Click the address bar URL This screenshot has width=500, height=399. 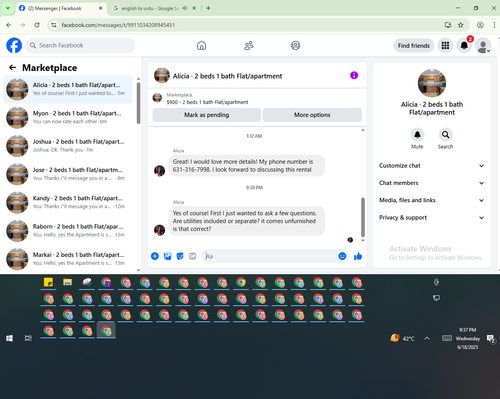(118, 25)
